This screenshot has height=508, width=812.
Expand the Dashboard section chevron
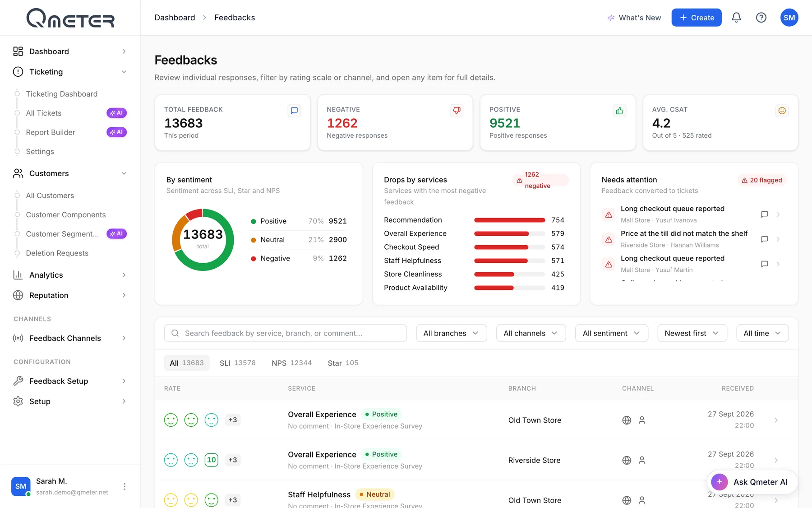(124, 51)
